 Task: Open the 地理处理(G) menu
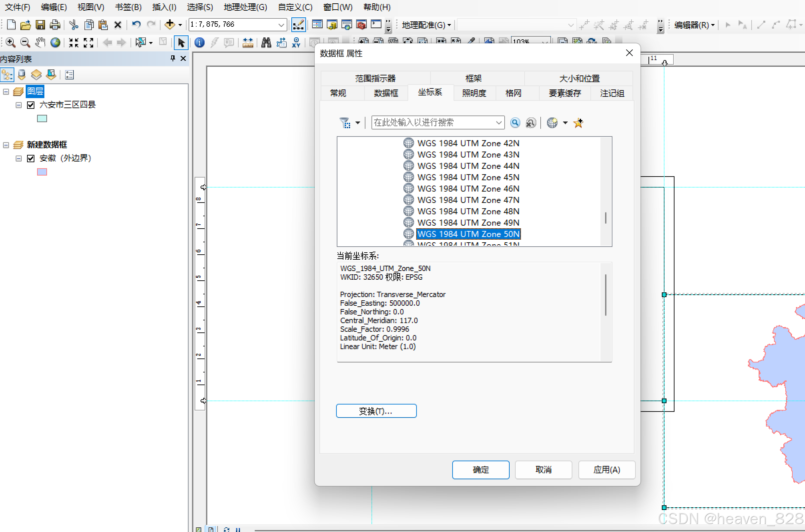245,7
